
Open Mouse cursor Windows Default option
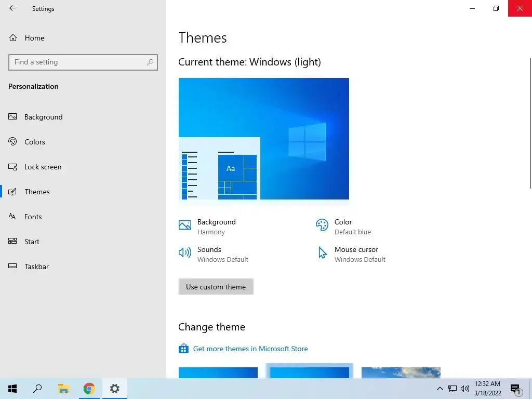pos(351,254)
